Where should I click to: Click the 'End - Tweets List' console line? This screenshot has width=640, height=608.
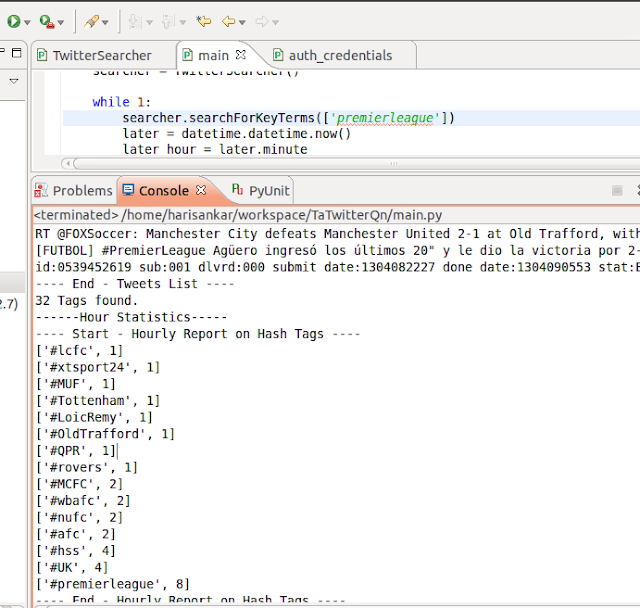pyautogui.click(x=135, y=284)
